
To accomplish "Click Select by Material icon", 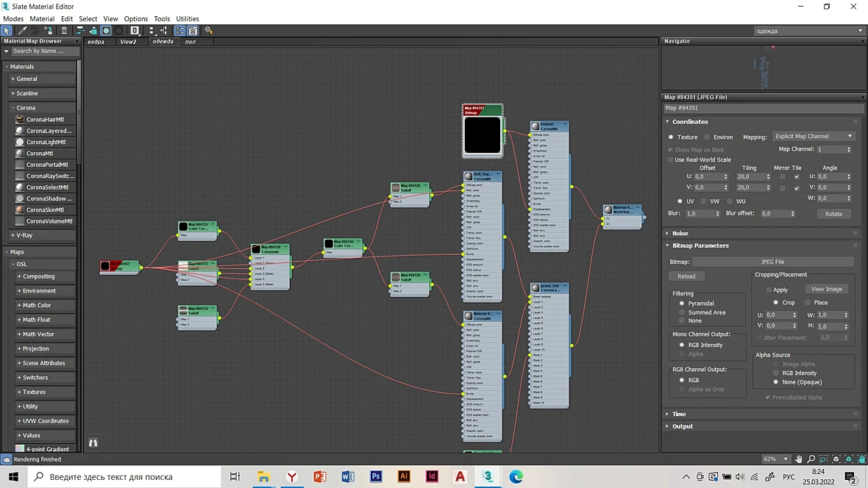I will [x=209, y=30].
